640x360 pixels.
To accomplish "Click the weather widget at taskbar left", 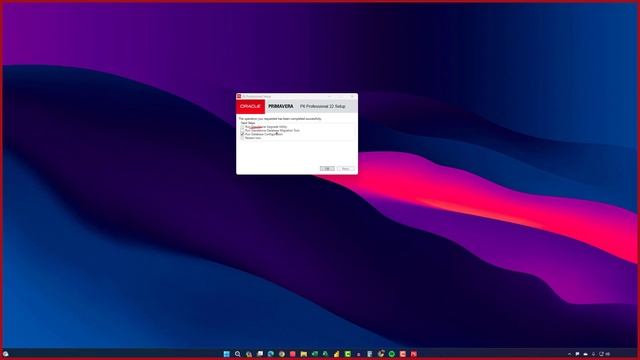I will coord(6,354).
